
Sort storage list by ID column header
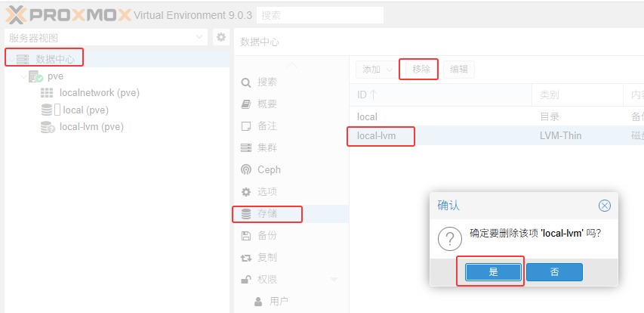click(367, 95)
